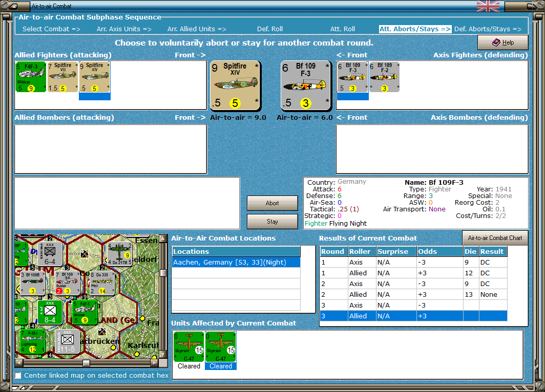Select the Att. Aborts/Stays subphase step
Screen dimensions: 545x392
[x=415, y=29]
